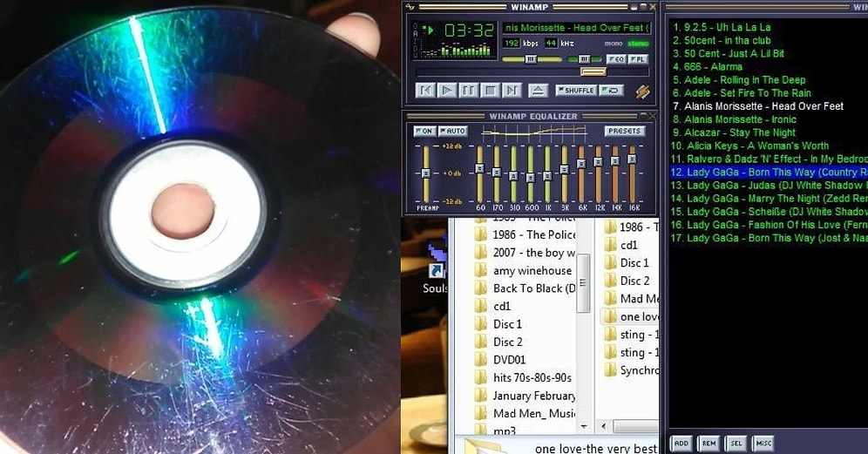868x454 pixels.
Task: Open the playlist MISC options menu
Action: tap(763, 444)
